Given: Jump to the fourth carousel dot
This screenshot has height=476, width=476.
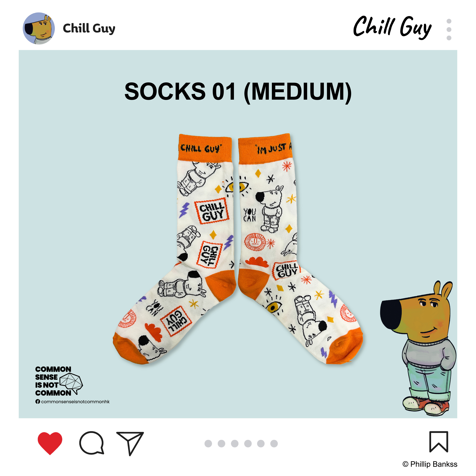Looking at the screenshot, I should (248, 443).
